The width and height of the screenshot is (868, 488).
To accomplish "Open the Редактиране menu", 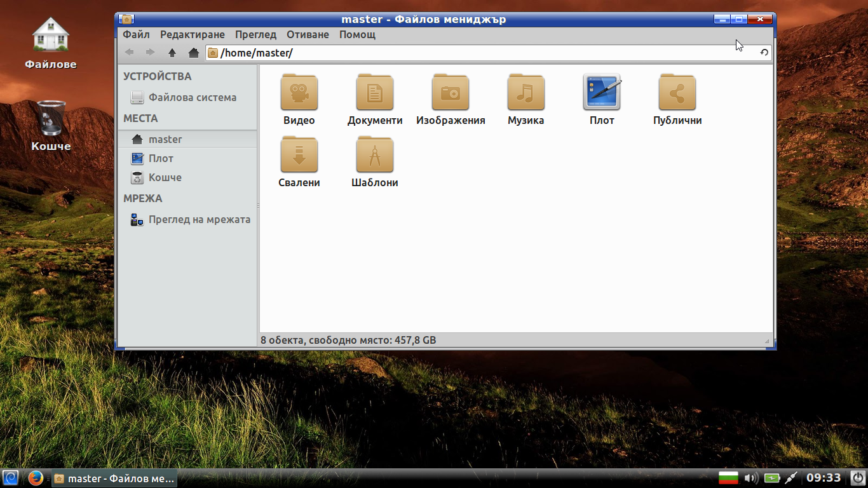I will tap(193, 34).
